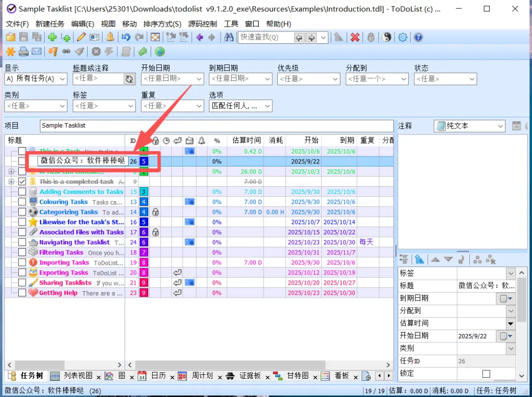
Task: Open the 工具 menu
Action: (231, 24)
